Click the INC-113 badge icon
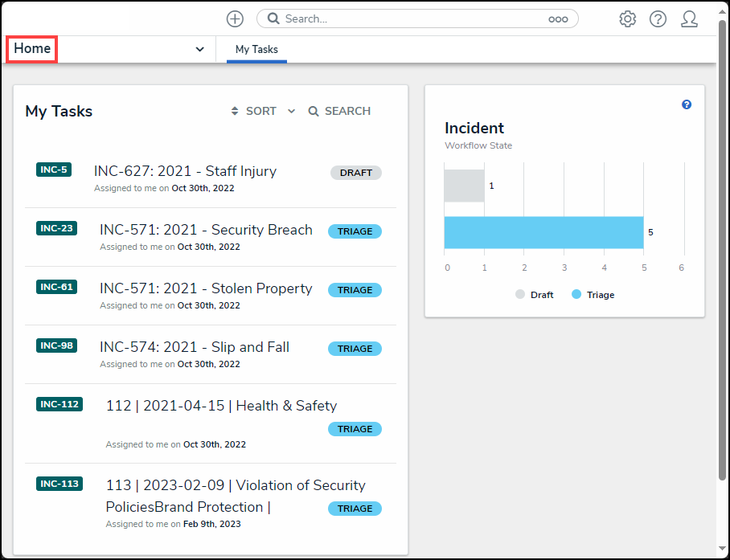 59,484
